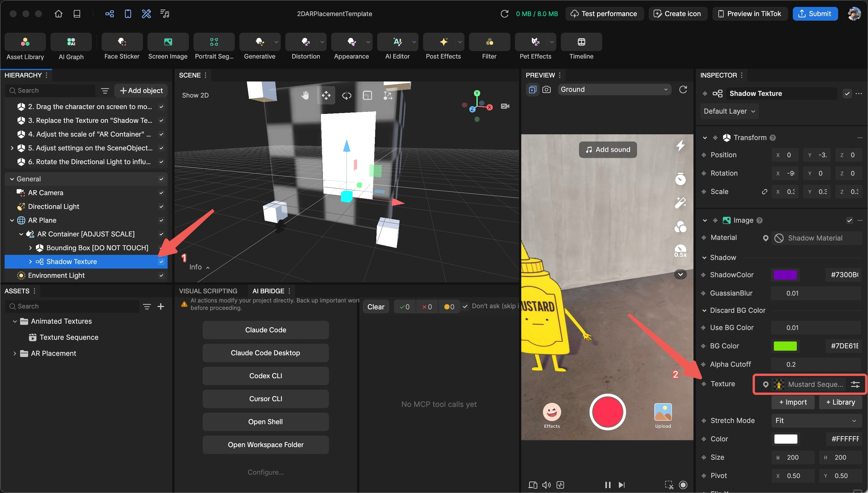Click the Hierarchy search field
This screenshot has height=493, width=868.
click(x=51, y=90)
